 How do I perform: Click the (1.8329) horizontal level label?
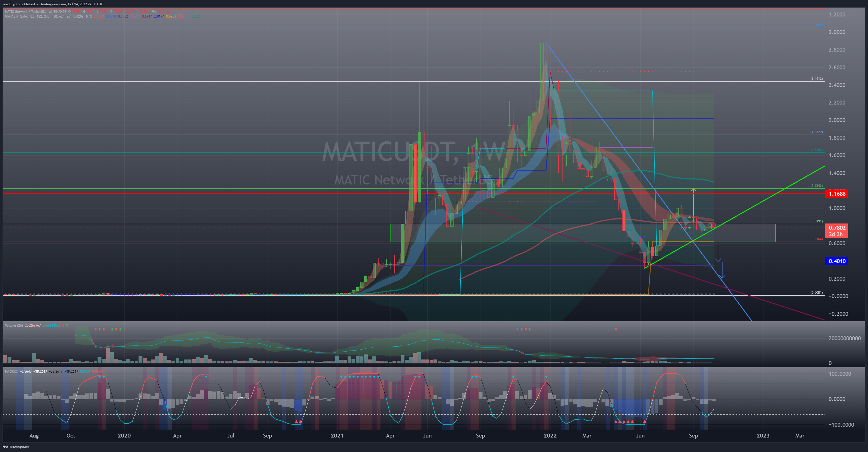click(x=816, y=132)
